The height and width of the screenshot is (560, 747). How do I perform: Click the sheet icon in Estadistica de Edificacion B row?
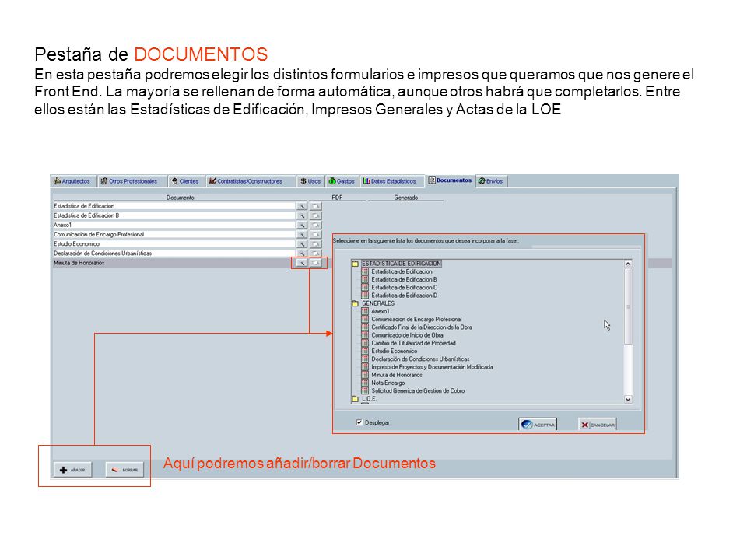tap(315, 215)
